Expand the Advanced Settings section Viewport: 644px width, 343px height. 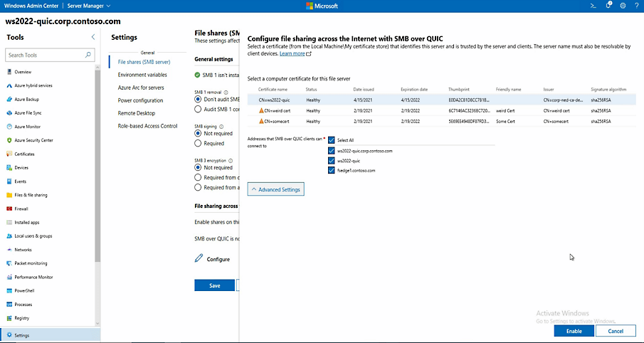(276, 189)
